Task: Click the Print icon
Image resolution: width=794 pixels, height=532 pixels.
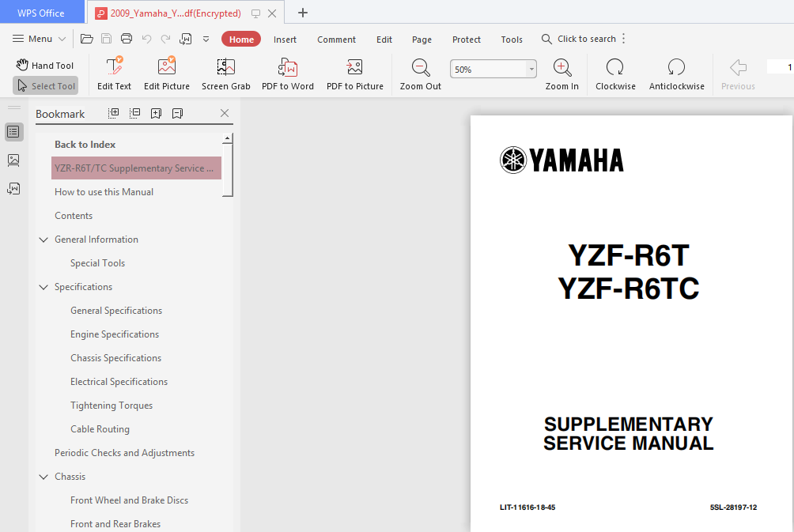Action: tap(126, 39)
